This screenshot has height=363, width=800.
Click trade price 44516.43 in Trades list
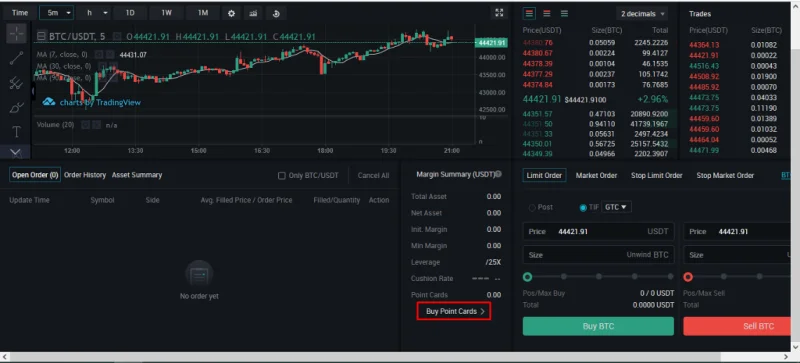704,66
